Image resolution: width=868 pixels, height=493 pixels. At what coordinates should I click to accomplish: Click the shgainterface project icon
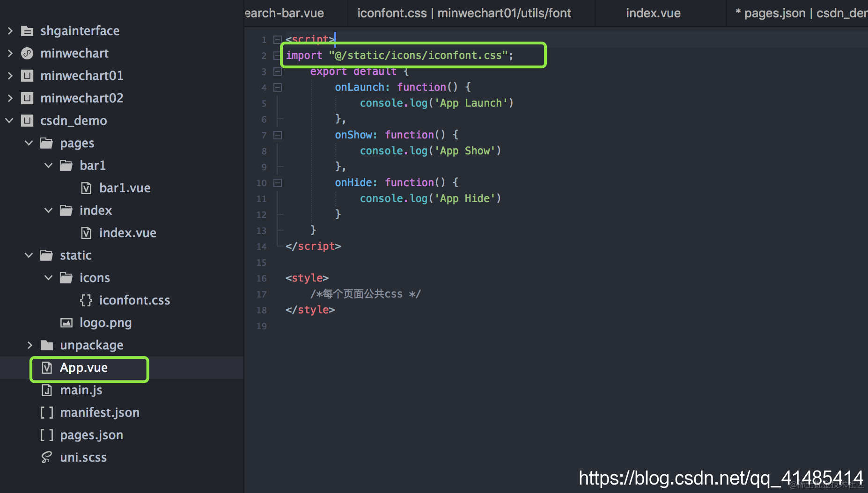pyautogui.click(x=28, y=31)
